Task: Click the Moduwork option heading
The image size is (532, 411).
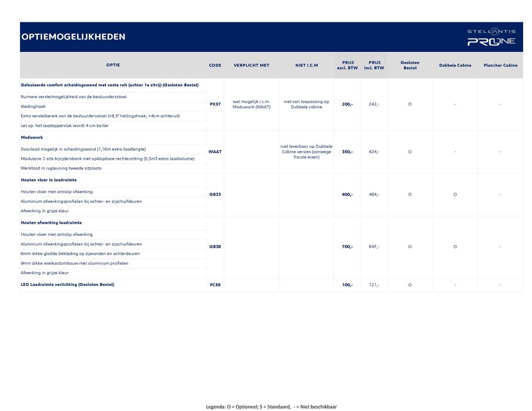Action: (x=32, y=137)
